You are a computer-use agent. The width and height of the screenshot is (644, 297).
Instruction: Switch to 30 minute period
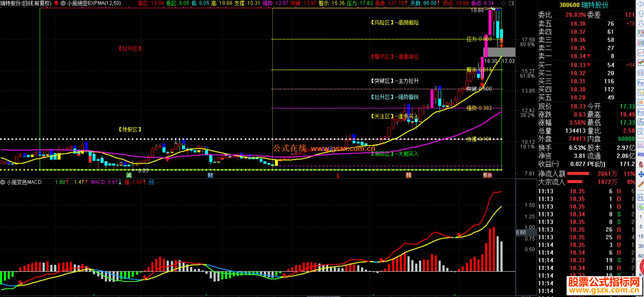(641, 246)
